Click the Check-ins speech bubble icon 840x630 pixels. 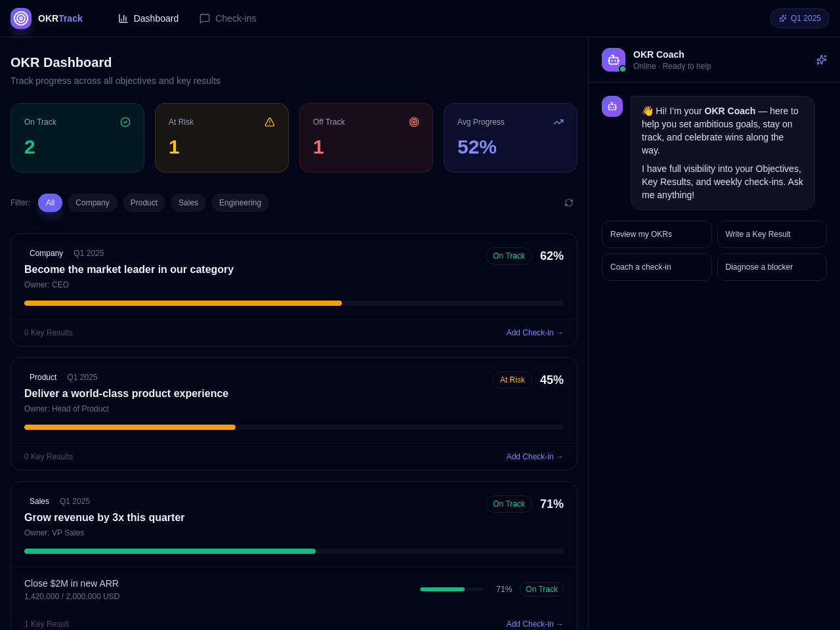pyautogui.click(x=205, y=18)
